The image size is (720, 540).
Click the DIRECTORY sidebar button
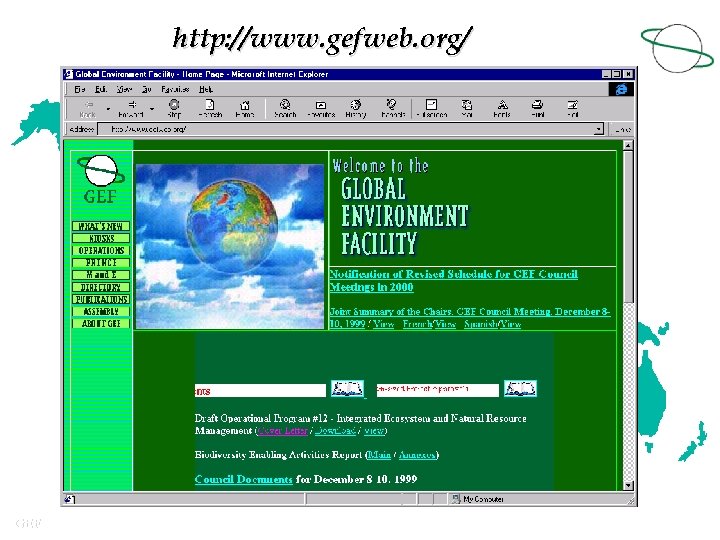tap(101, 287)
